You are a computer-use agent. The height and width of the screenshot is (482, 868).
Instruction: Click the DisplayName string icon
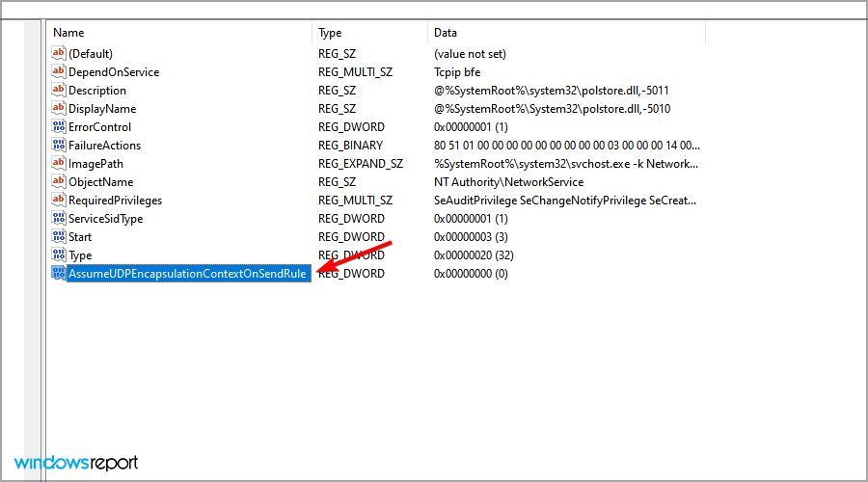(58, 108)
